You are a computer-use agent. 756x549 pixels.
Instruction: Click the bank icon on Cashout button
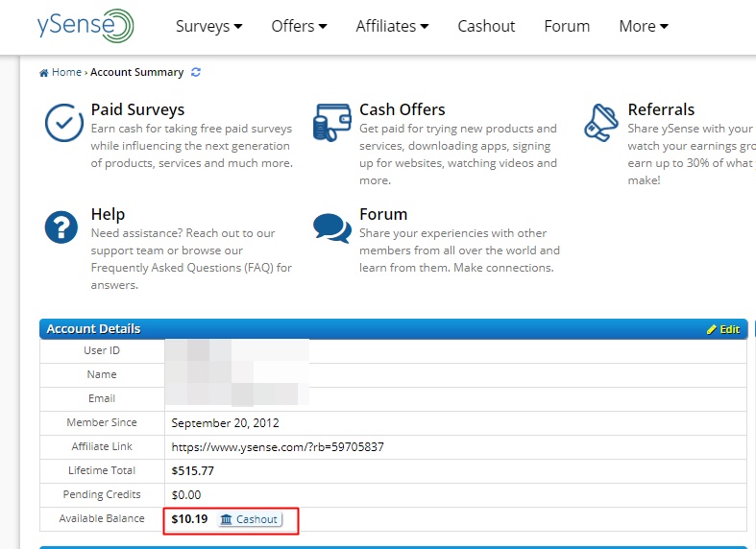226,519
